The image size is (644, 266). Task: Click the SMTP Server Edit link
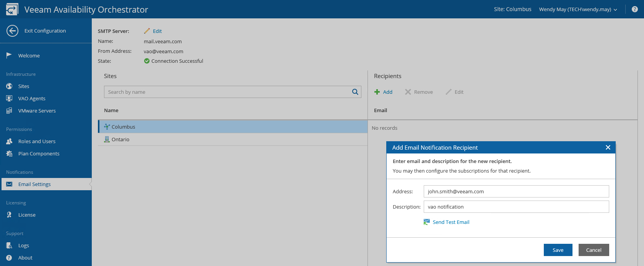coord(157,31)
